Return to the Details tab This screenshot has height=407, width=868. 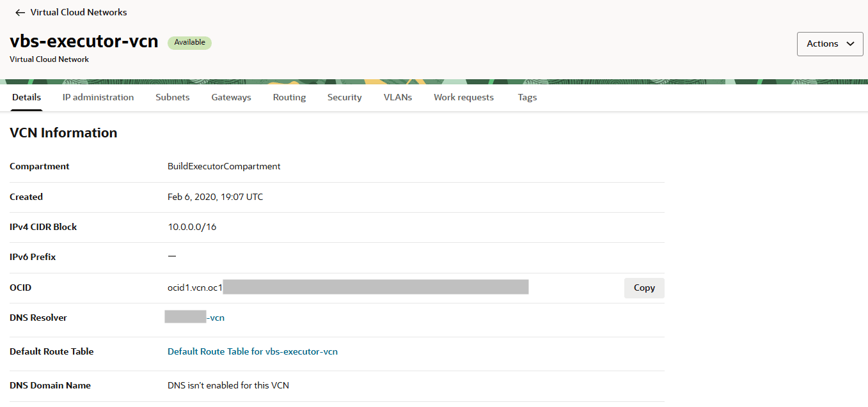click(x=26, y=97)
